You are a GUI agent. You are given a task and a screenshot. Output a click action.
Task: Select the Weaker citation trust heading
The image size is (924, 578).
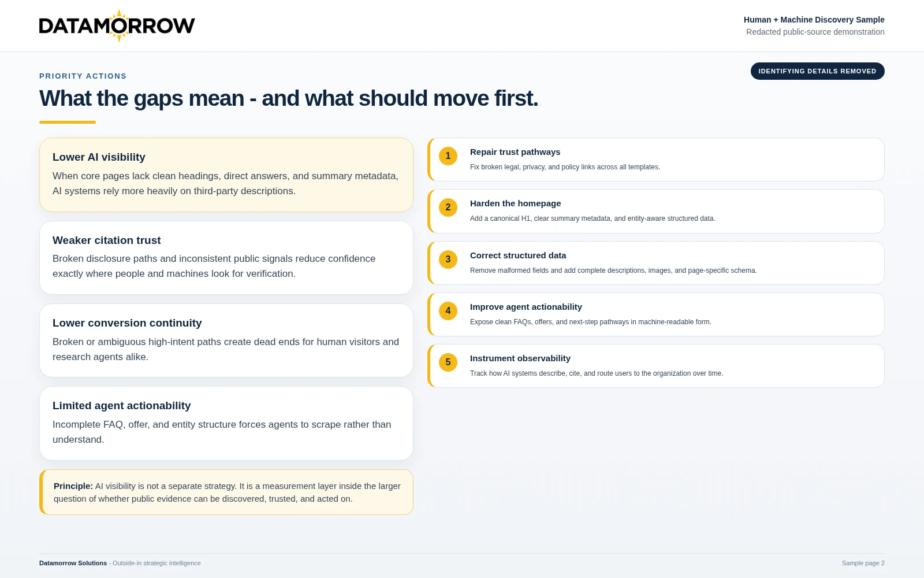107,240
